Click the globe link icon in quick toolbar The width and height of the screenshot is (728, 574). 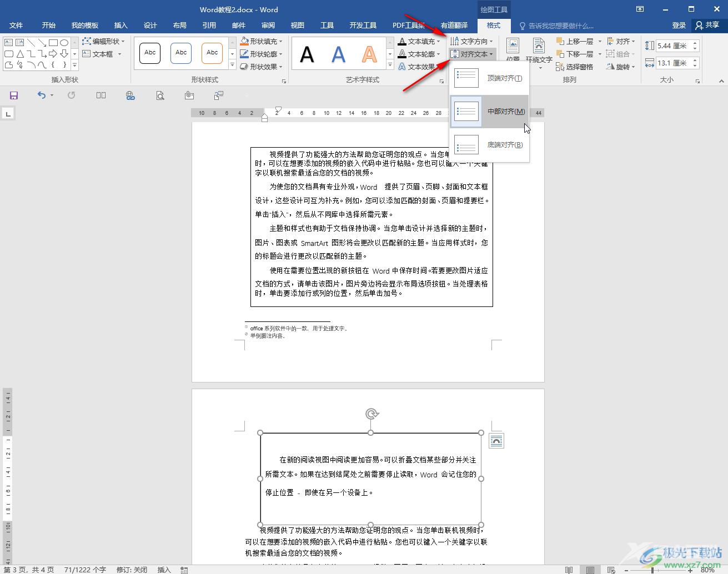[130, 95]
